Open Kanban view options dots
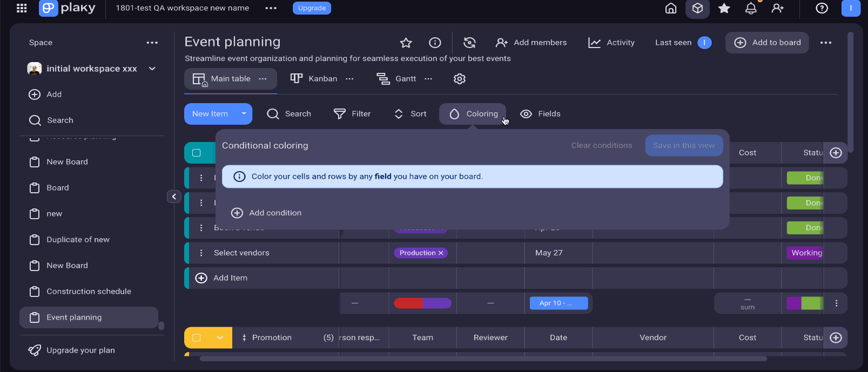This screenshot has height=372, width=868. [349, 79]
